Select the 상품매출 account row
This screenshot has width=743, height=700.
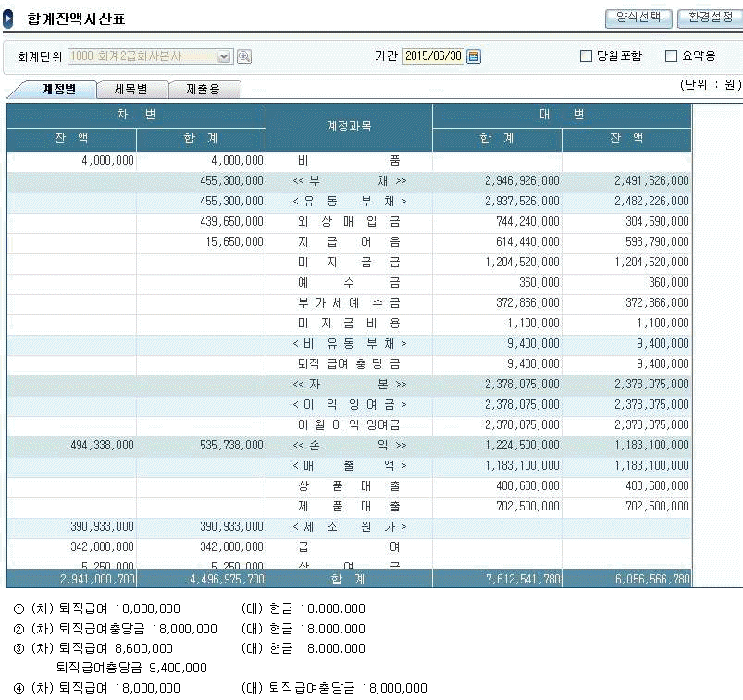pos(349,485)
